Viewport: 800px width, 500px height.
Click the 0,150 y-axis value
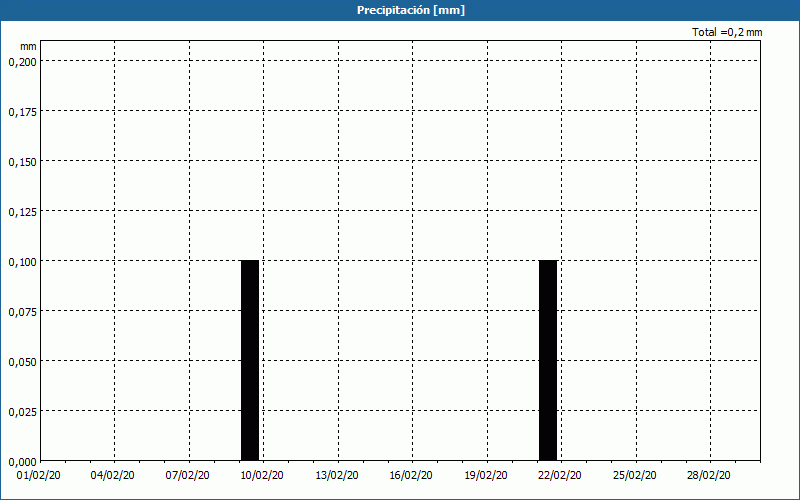[22, 162]
